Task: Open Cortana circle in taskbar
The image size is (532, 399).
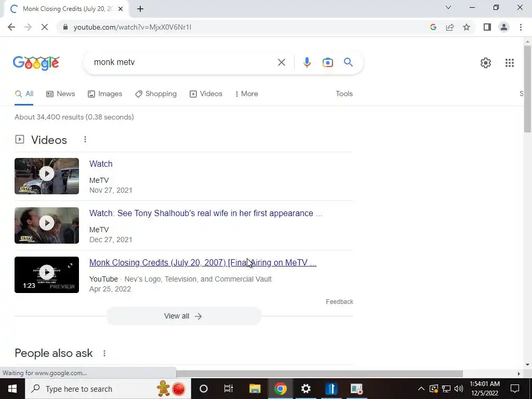Action: point(204,389)
